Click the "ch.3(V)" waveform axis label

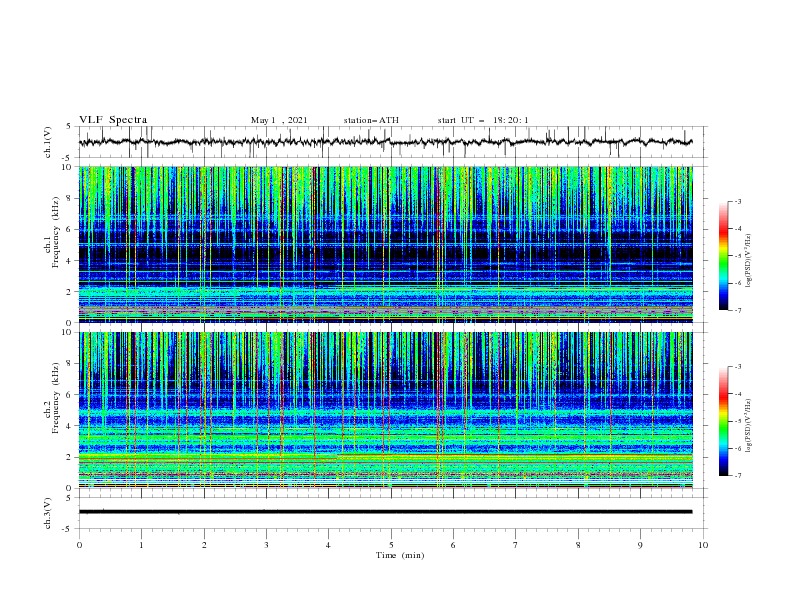[x=47, y=513]
